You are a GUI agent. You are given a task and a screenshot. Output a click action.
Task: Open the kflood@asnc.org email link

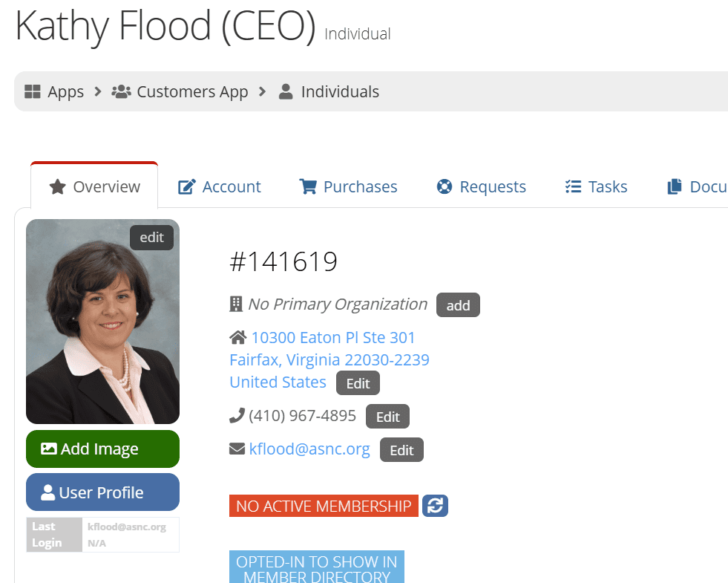click(x=309, y=449)
